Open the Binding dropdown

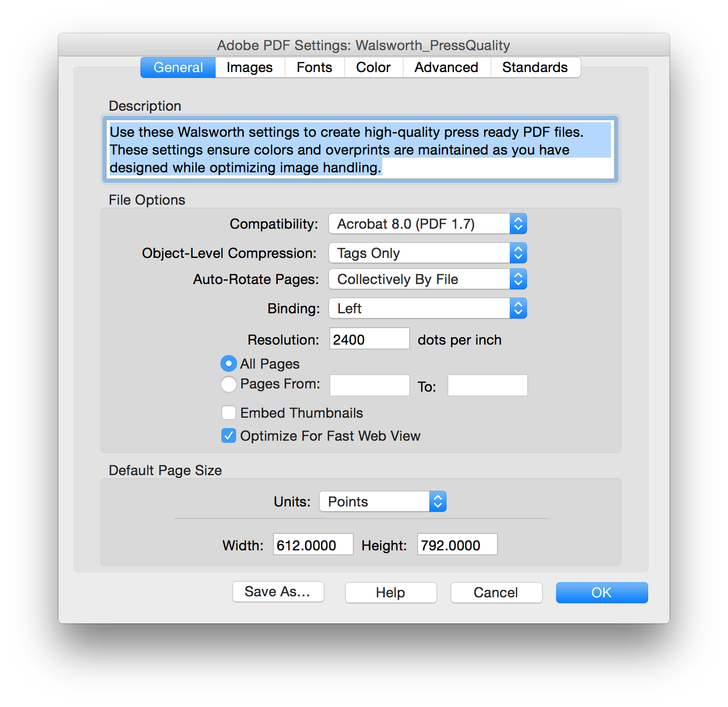(x=427, y=309)
